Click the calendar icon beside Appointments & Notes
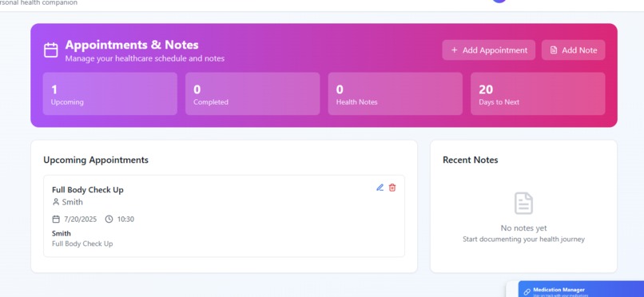The height and width of the screenshot is (297, 644). (51, 50)
